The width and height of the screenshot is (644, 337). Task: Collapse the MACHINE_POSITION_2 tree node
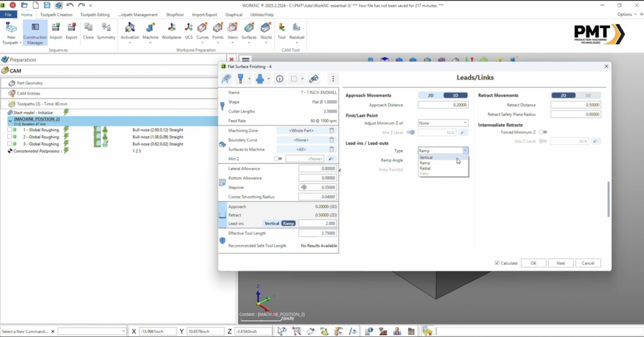(10, 121)
